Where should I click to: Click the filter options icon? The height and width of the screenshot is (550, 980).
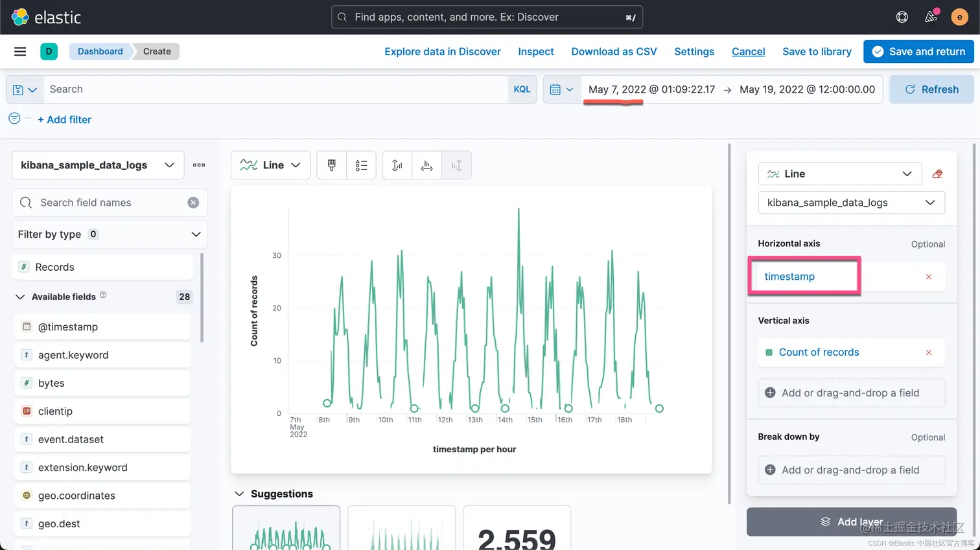(x=14, y=119)
